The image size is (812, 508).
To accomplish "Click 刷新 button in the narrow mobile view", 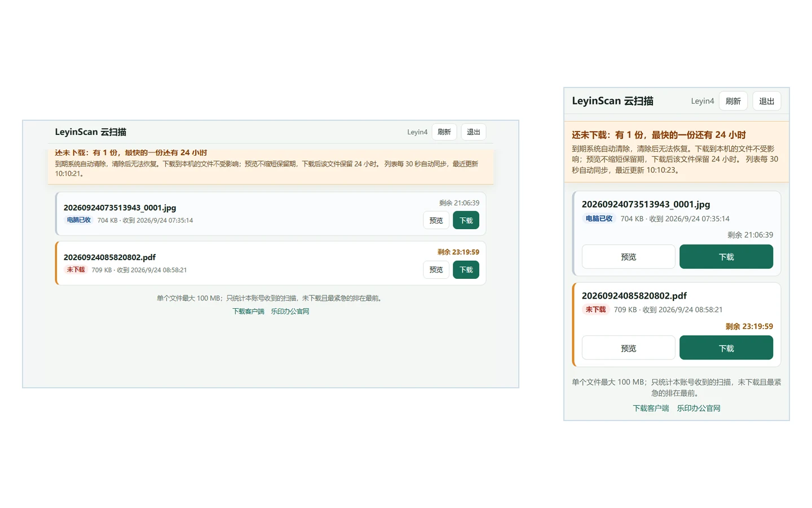I will click(x=733, y=101).
